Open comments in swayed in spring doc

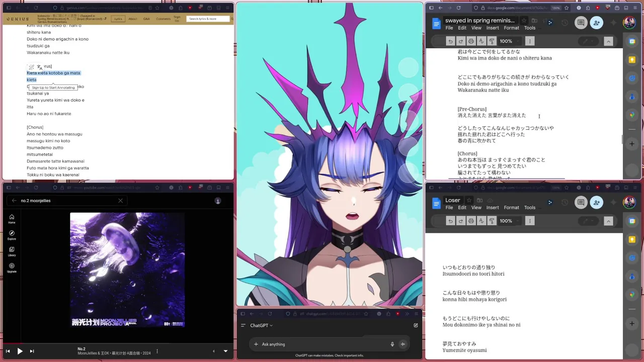(x=581, y=23)
